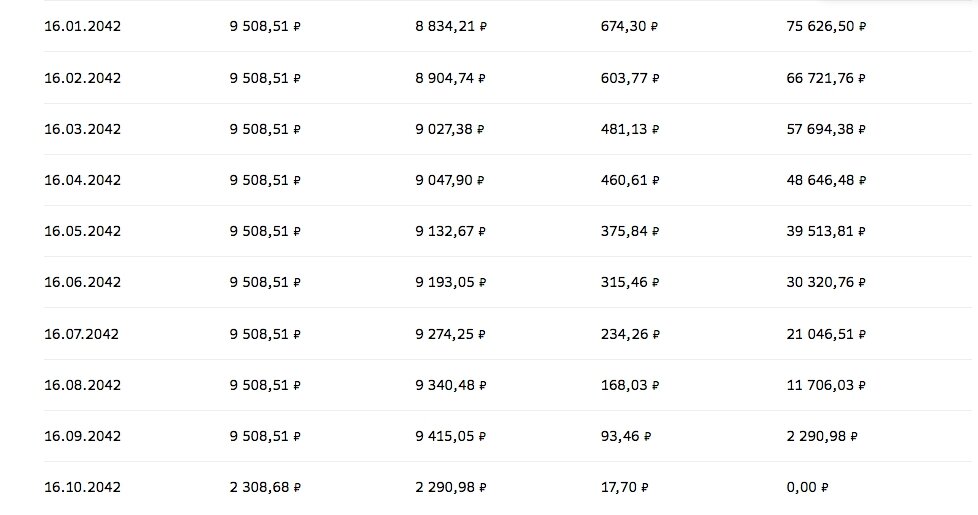Click the last date 16.10.2042
The image size is (978, 515).
(82, 488)
